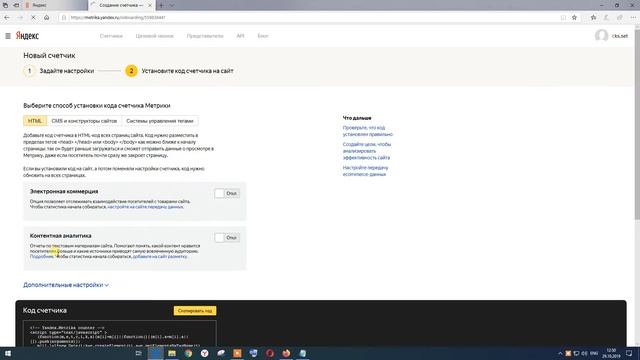This screenshot has height=360, width=640.
Task: Open Word from the taskbar
Action: (253, 353)
